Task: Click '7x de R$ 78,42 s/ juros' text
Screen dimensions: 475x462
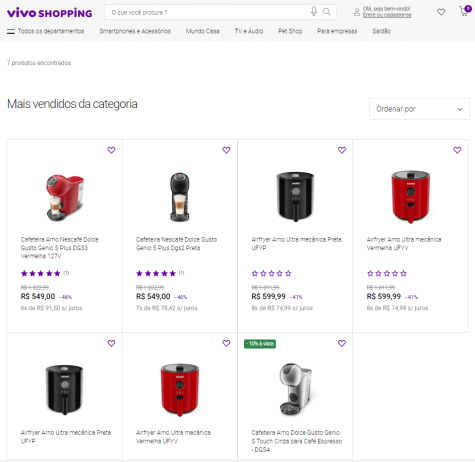Action: click(x=167, y=308)
